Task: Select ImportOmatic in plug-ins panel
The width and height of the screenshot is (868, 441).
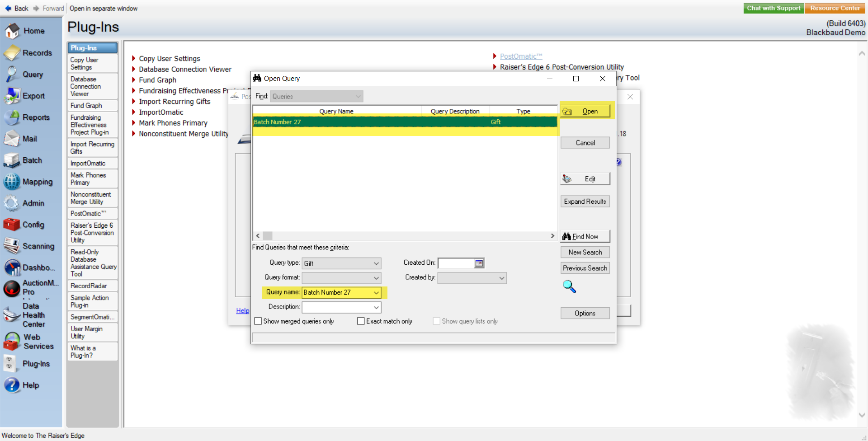Action: [93, 163]
